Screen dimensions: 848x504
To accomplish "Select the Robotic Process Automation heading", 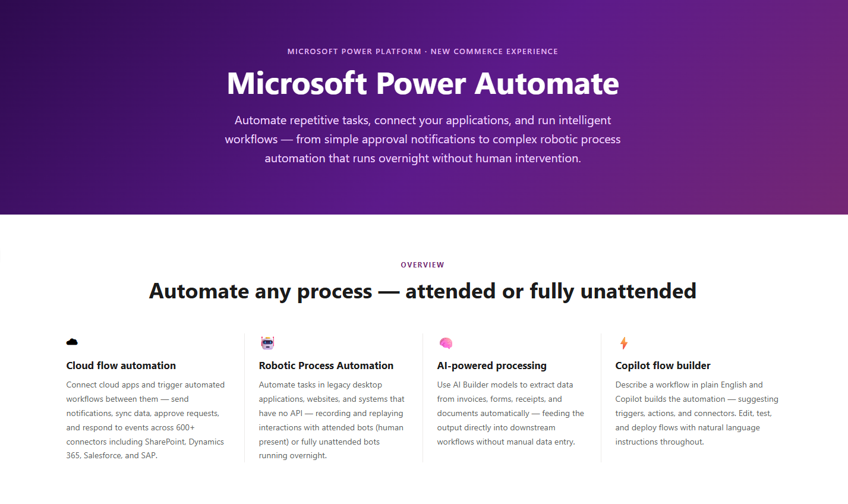I will tap(326, 366).
